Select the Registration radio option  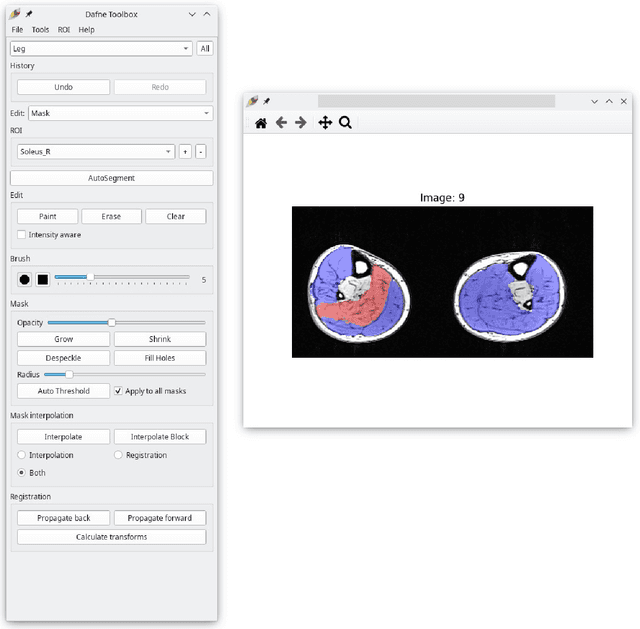pos(119,455)
